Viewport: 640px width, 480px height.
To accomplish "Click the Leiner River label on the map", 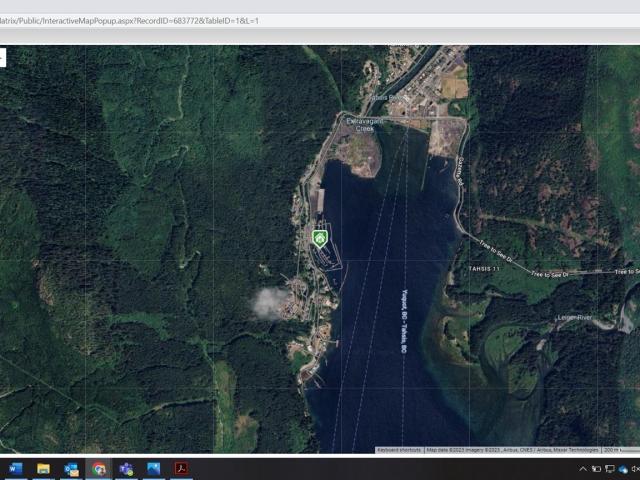I will pyautogui.click(x=575, y=318).
